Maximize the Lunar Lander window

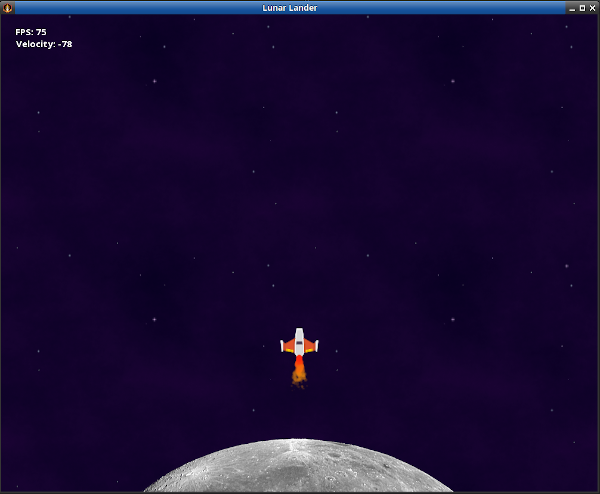(582, 8)
